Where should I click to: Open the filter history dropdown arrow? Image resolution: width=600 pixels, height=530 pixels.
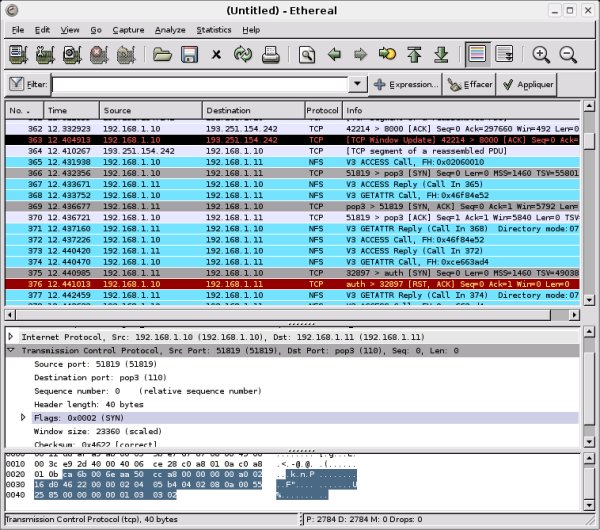tap(358, 85)
